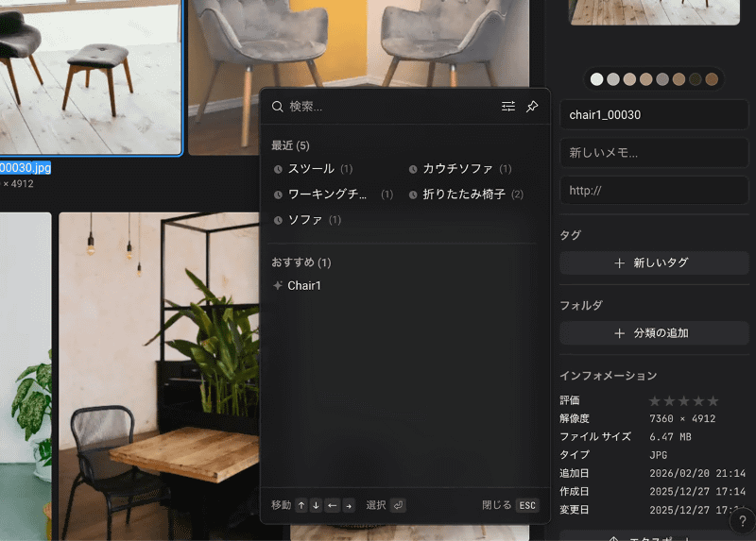This screenshot has width=756, height=541.
Task: Click the clock icon next to ソファ
Action: pyautogui.click(x=278, y=220)
